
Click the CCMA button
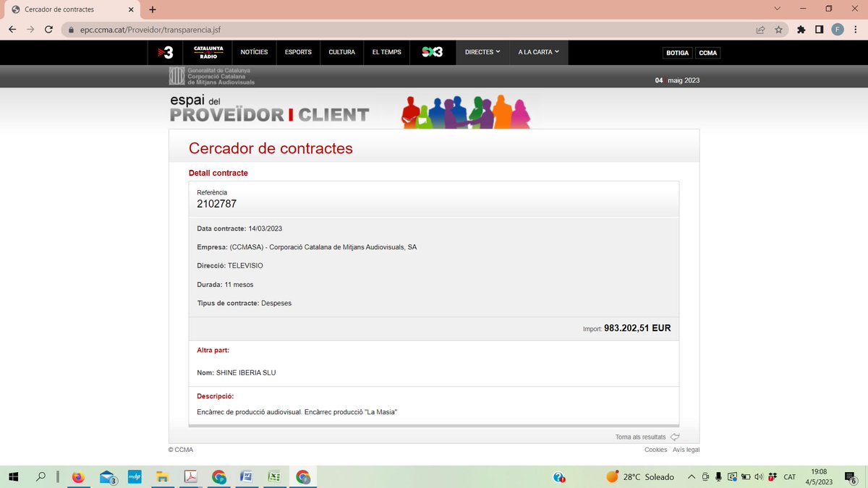pyautogui.click(x=708, y=53)
